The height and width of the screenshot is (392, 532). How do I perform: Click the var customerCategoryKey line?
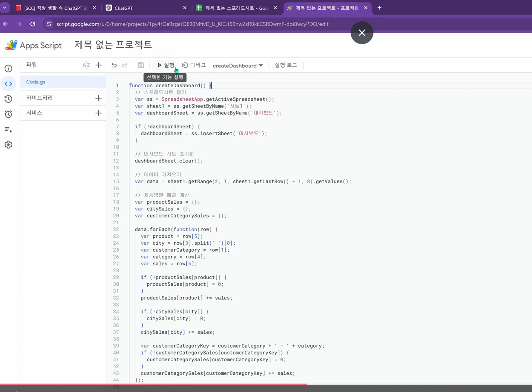click(x=232, y=346)
